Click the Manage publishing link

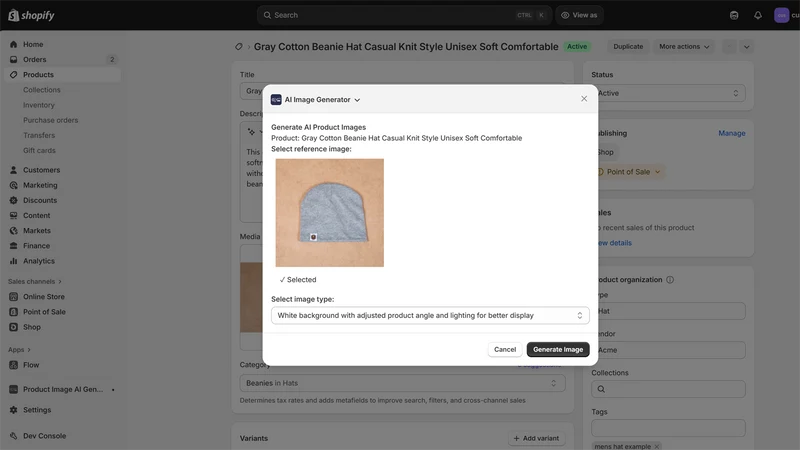point(732,133)
